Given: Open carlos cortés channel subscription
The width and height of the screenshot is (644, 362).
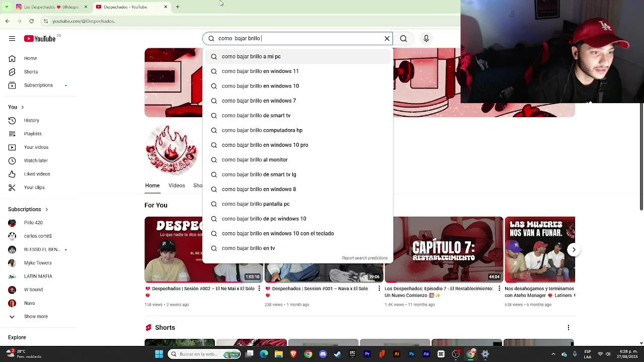Looking at the screenshot, I should point(38,236).
